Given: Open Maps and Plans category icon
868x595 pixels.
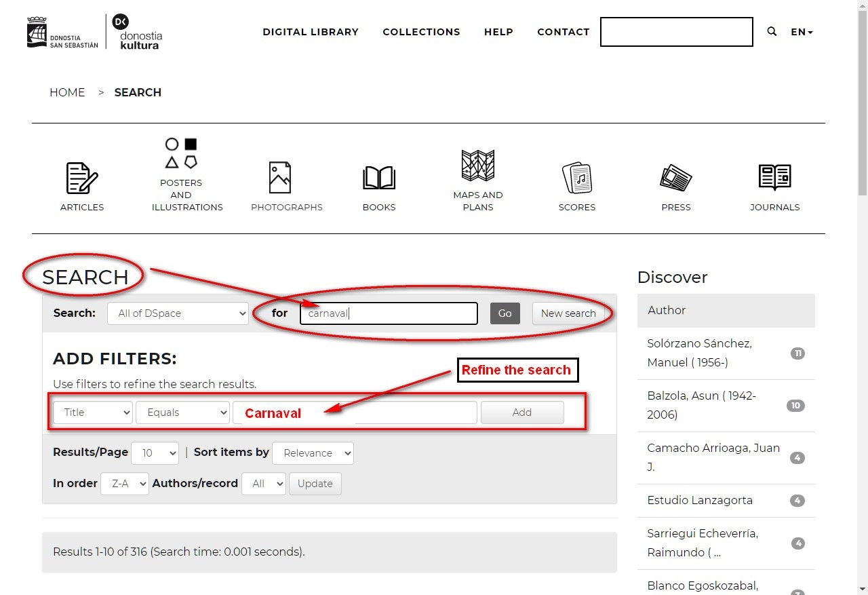Looking at the screenshot, I should [x=478, y=166].
